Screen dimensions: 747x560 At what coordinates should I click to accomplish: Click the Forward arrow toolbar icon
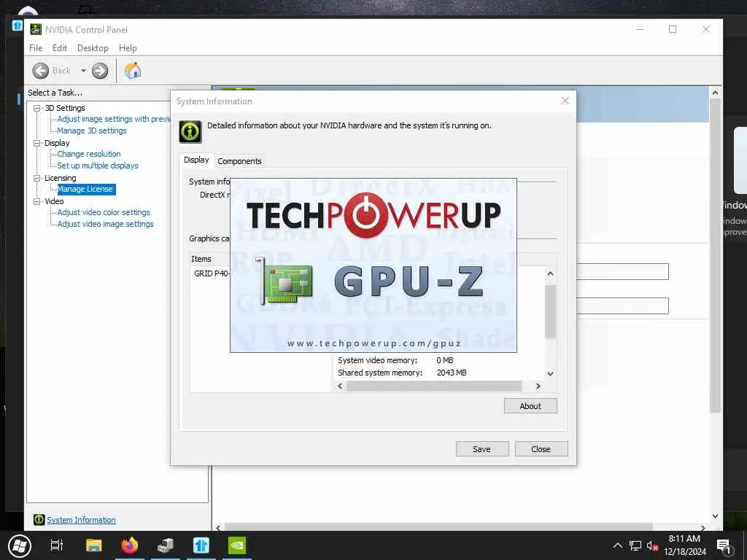point(99,71)
